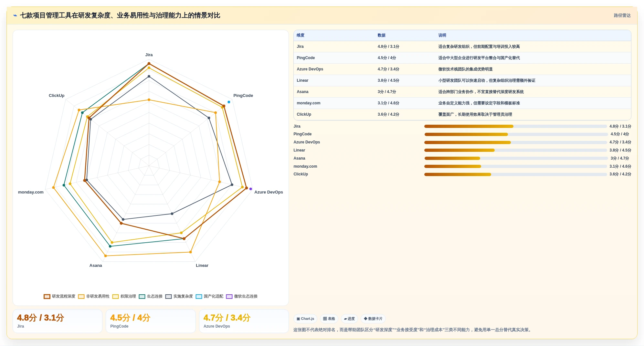The image size is (644, 346).
Task: Toggle the 非研发易用性 legend series
Action: click(x=94, y=296)
